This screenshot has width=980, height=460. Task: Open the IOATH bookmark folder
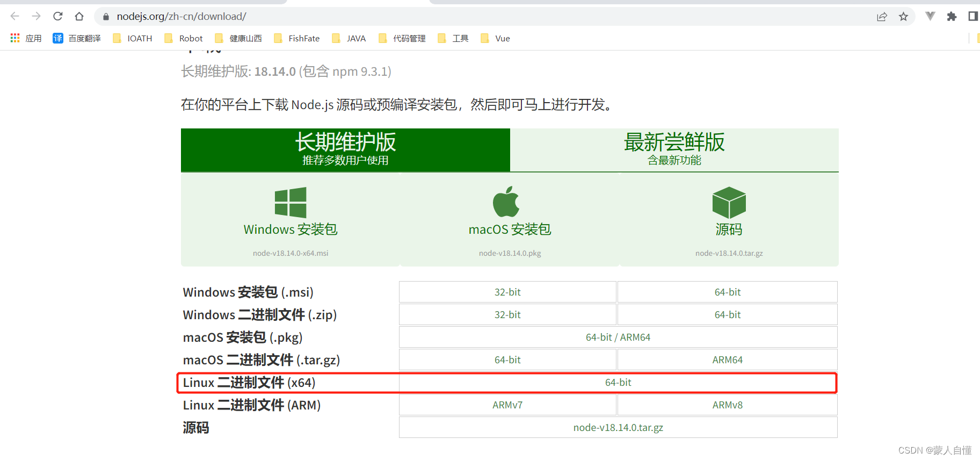tap(132, 38)
